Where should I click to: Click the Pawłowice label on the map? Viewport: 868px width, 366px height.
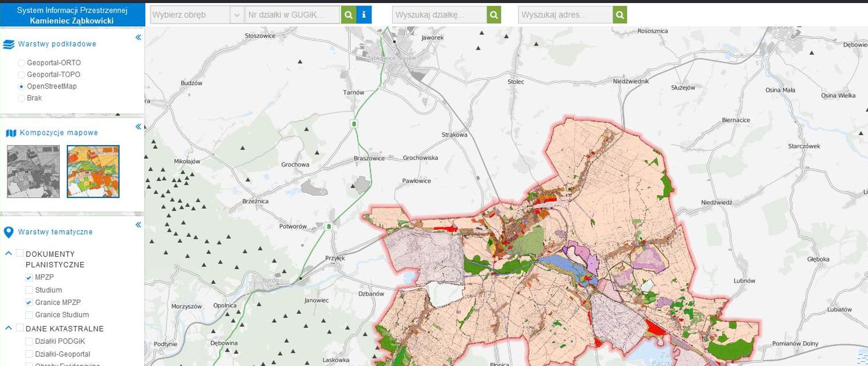click(416, 181)
